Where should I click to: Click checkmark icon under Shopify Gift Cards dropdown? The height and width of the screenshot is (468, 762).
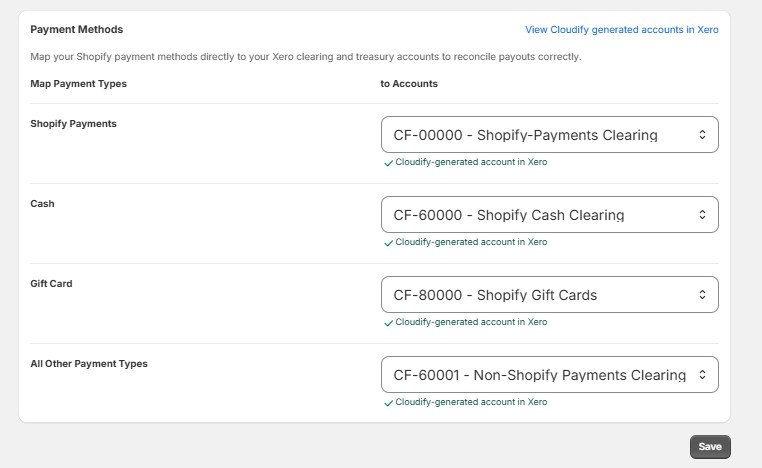click(388, 323)
